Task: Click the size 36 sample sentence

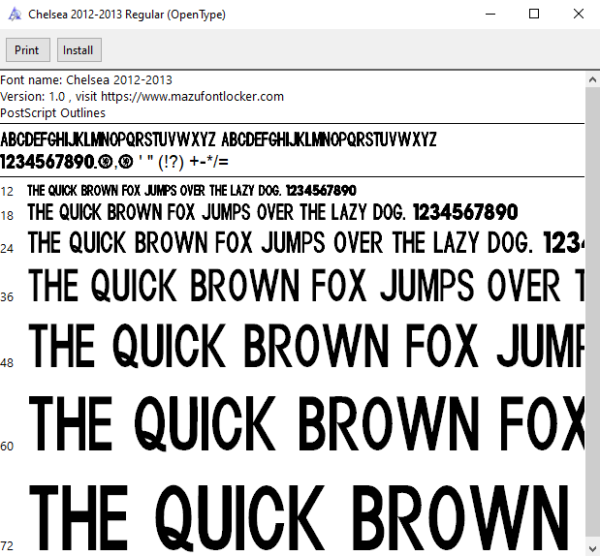Action: point(306,285)
